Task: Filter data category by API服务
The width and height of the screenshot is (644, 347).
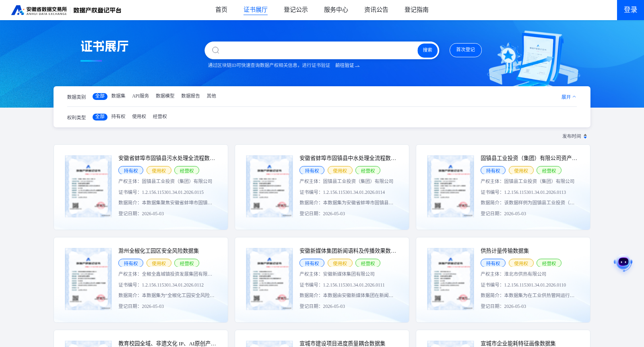Action: (140, 96)
